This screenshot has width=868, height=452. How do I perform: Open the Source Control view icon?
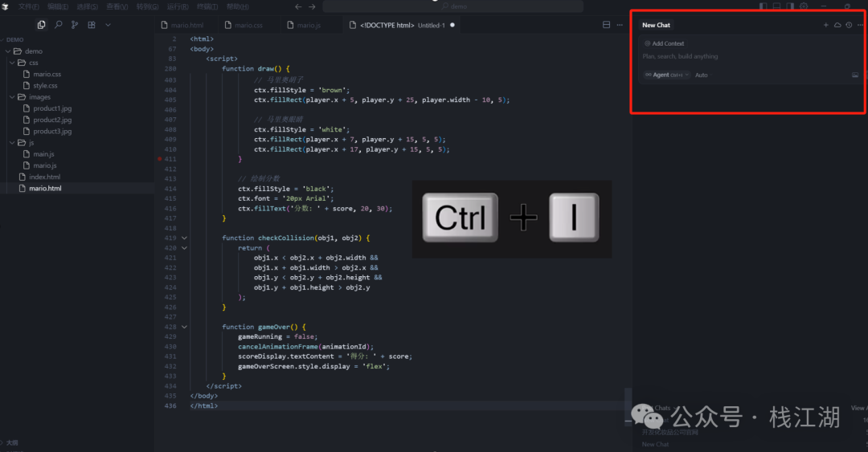75,25
